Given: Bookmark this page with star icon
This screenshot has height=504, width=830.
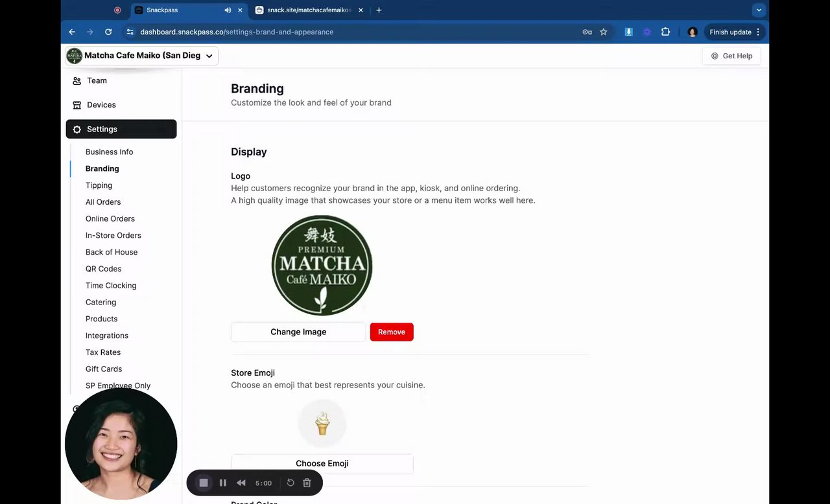Looking at the screenshot, I should point(604,32).
